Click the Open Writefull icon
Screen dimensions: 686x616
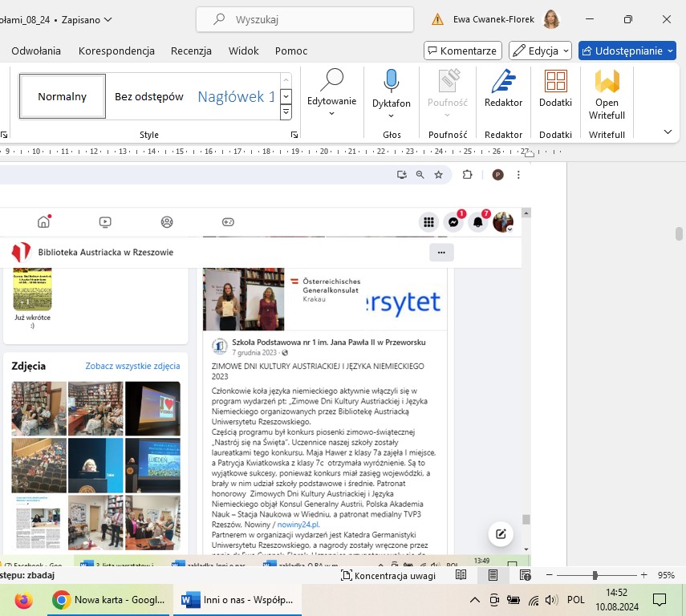(607, 92)
